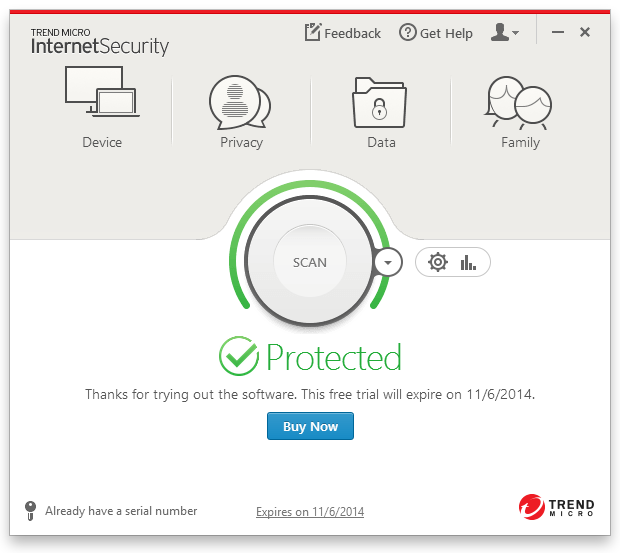This screenshot has width=620, height=553.
Task: Open the Data locked folder icon
Action: tap(380, 101)
